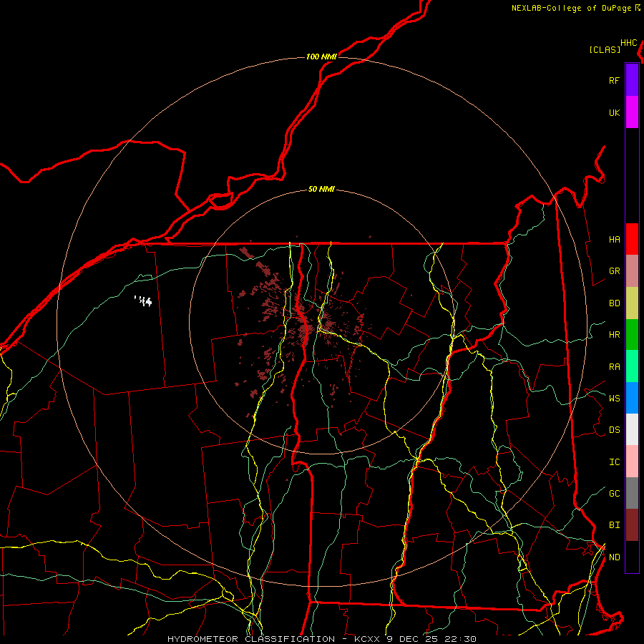Click the ND legend label
This screenshot has height=644, width=644.
point(614,557)
